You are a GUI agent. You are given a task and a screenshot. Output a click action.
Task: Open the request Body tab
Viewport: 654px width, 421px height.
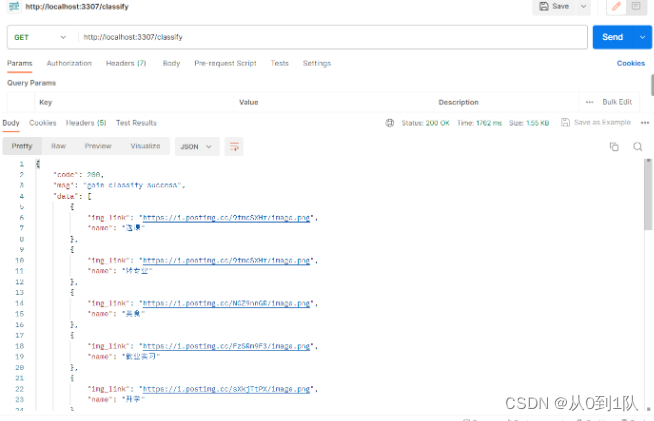tap(171, 63)
